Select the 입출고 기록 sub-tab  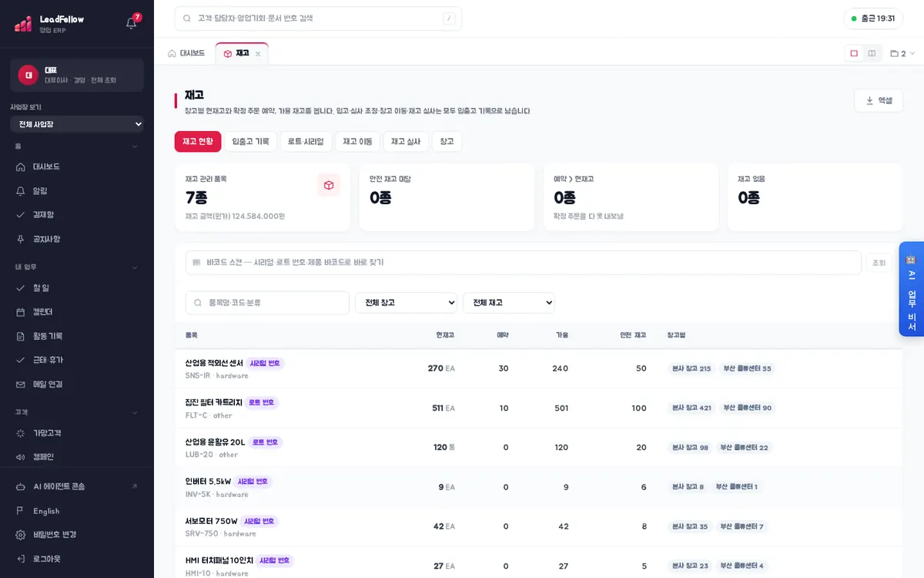tap(250, 142)
